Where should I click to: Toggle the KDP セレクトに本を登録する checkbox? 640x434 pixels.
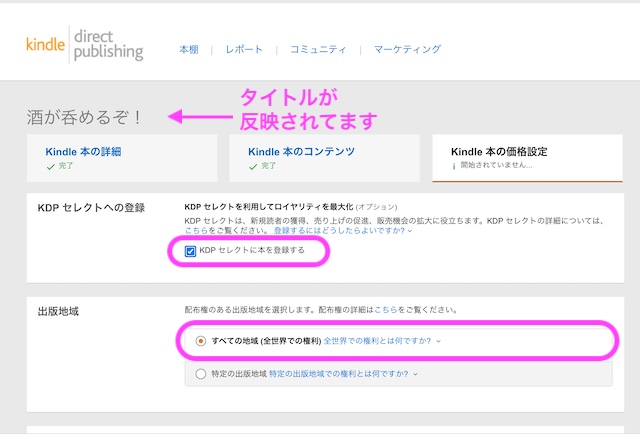191,251
